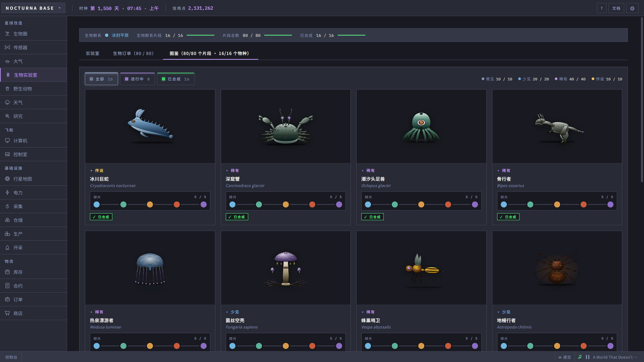Click the blue fragment dot on 冰川巨蛇
Screen dimensions: 644x362
point(97,204)
